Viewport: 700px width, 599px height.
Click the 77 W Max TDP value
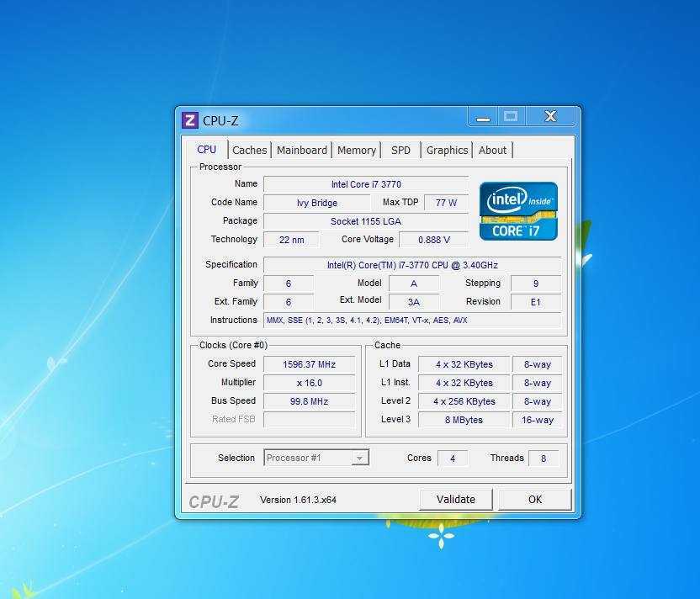pos(446,203)
